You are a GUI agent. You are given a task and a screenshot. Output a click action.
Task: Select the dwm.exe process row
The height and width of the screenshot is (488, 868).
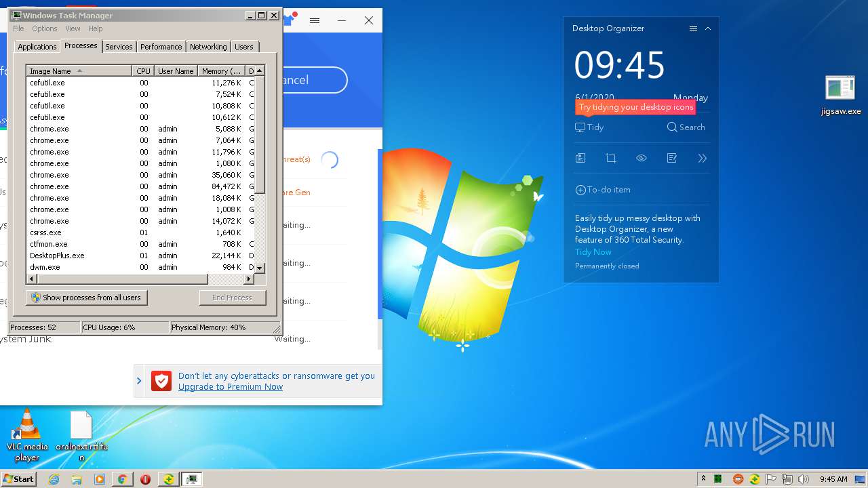pyautogui.click(x=140, y=267)
